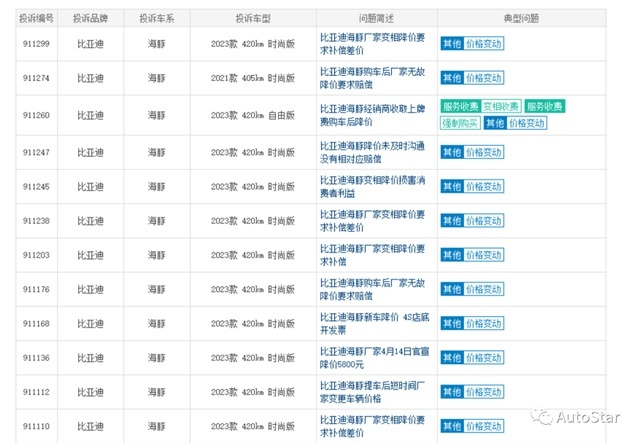Open complaint description link for 911176
This screenshot has width=640, height=443.
(x=372, y=289)
